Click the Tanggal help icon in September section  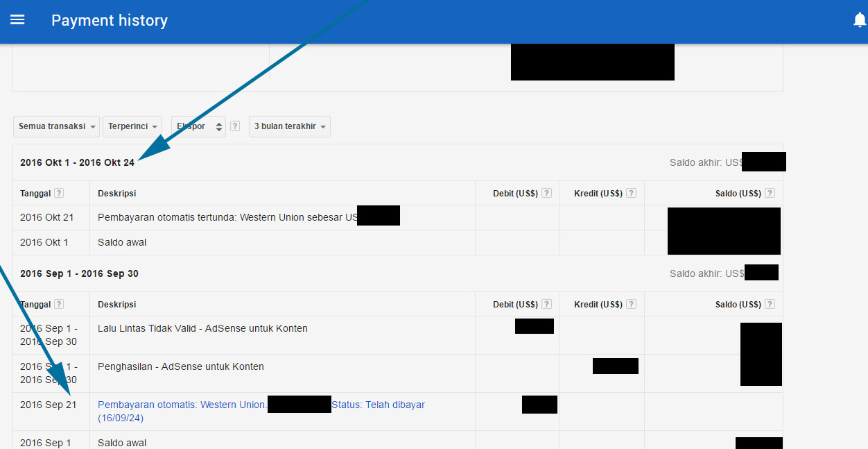59,304
